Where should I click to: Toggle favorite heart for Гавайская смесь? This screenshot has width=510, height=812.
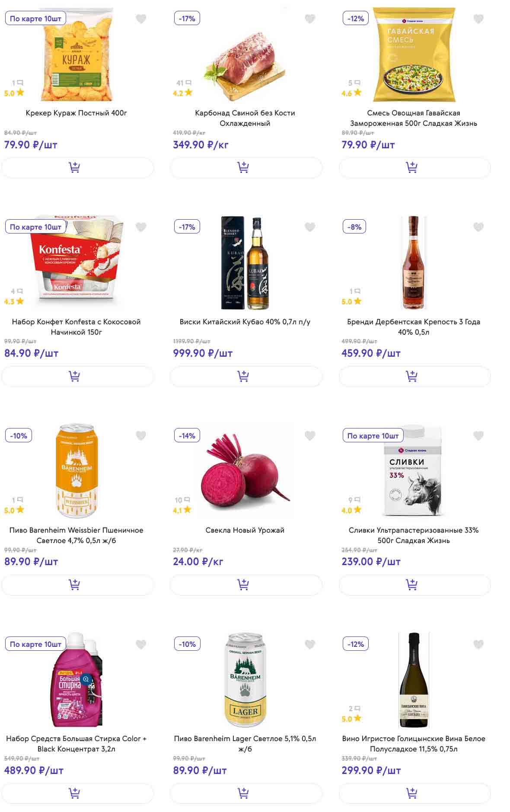point(478,19)
